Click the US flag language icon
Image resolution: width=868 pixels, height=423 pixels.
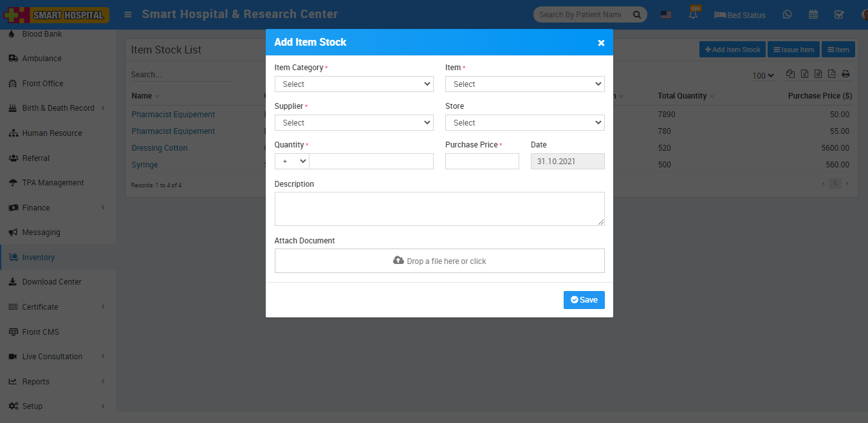pos(666,15)
